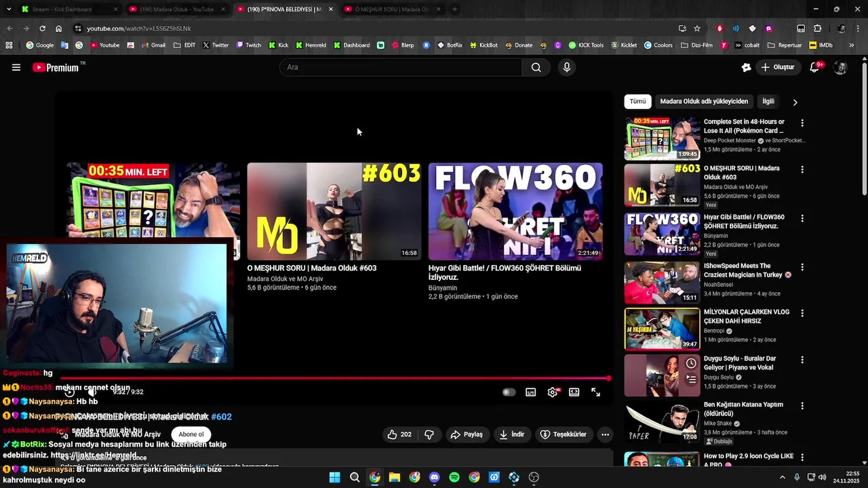868x488 pixels.
Task: Bookmark this page with star icon
Action: [x=696, y=28]
